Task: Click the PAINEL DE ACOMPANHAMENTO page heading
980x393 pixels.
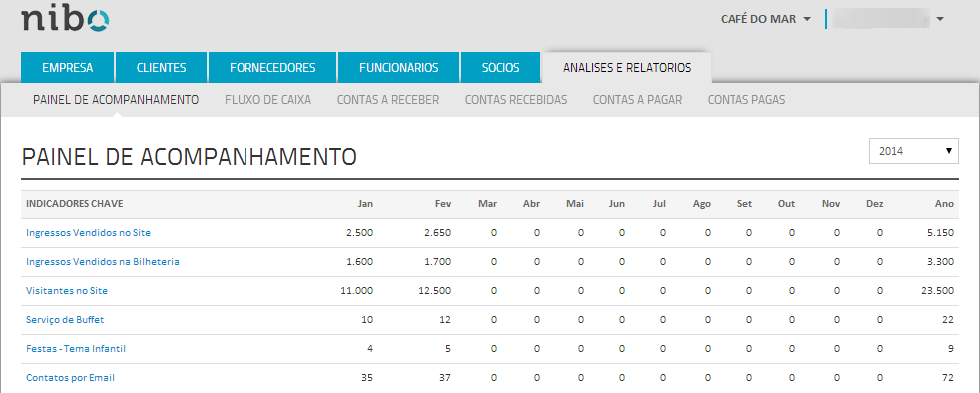Action: [189, 157]
